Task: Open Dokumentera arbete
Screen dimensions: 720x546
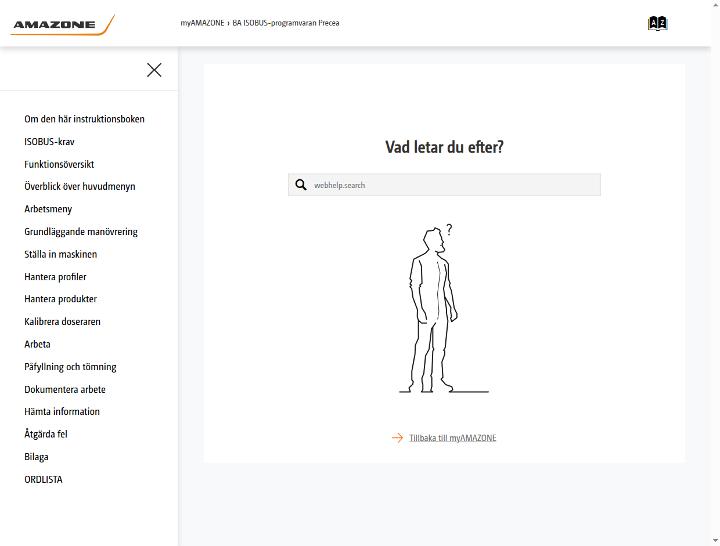Action: (65, 389)
